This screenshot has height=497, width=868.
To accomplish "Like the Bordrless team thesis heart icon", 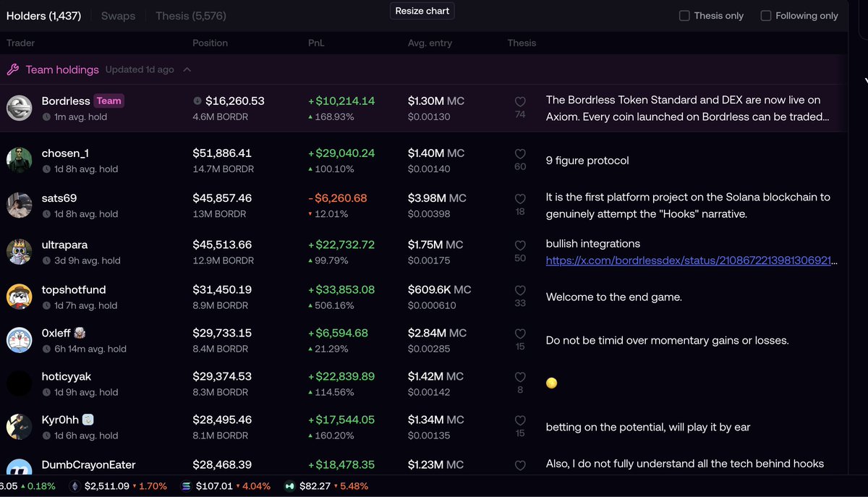I will tap(520, 102).
